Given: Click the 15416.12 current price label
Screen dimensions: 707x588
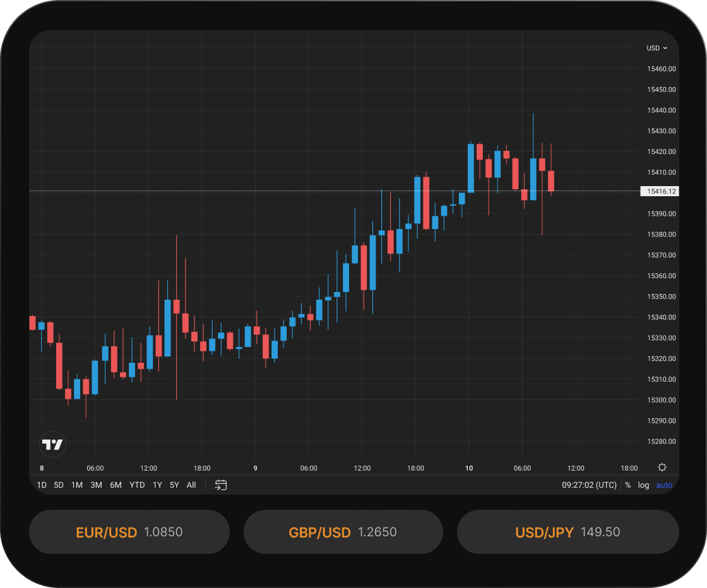Looking at the screenshot, I should pos(660,191).
